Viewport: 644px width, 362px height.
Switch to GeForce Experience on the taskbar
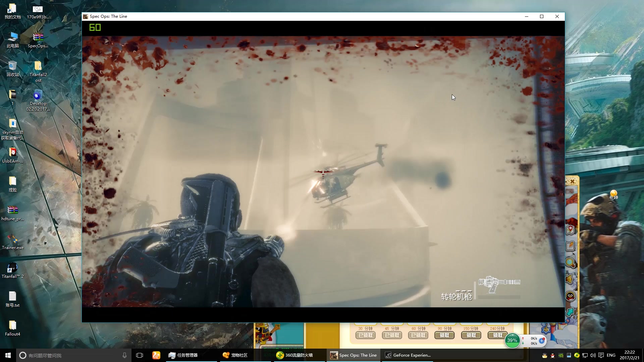[408, 355]
